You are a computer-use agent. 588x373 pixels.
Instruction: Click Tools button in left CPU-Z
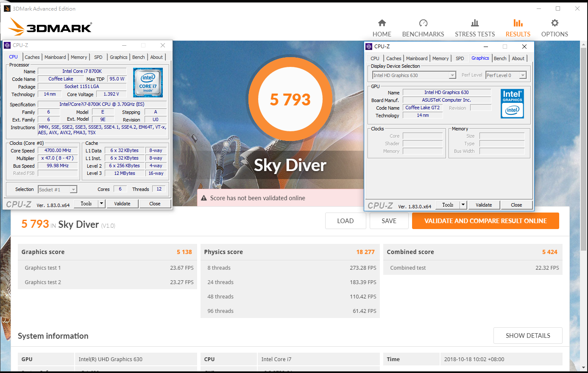(86, 204)
